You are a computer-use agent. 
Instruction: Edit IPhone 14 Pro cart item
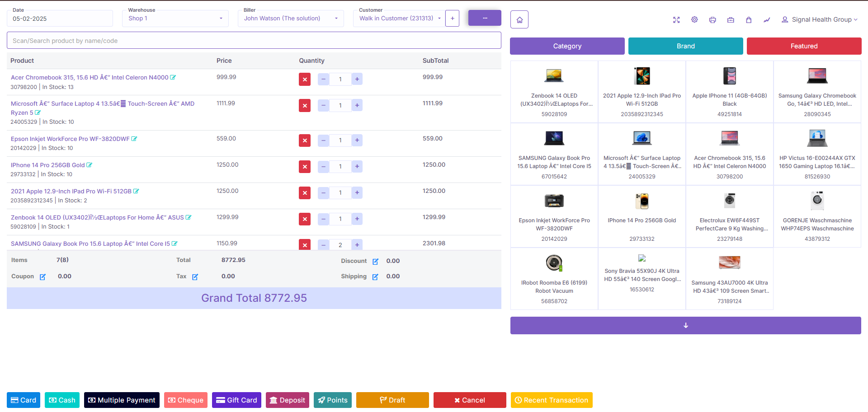(90, 165)
